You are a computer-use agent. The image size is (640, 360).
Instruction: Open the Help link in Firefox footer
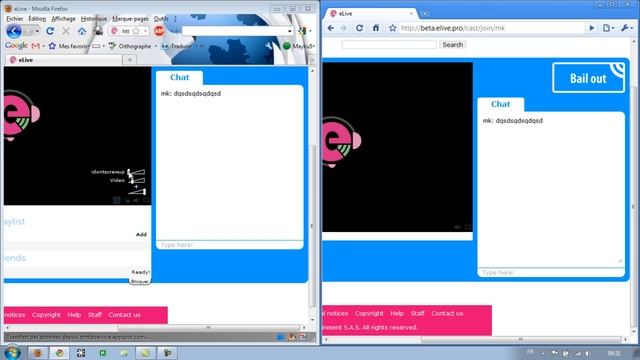(74, 315)
